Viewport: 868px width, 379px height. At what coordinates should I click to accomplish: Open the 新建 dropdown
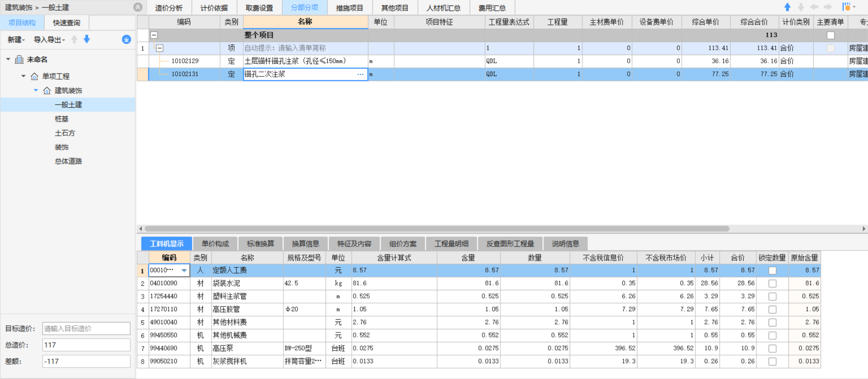point(16,40)
